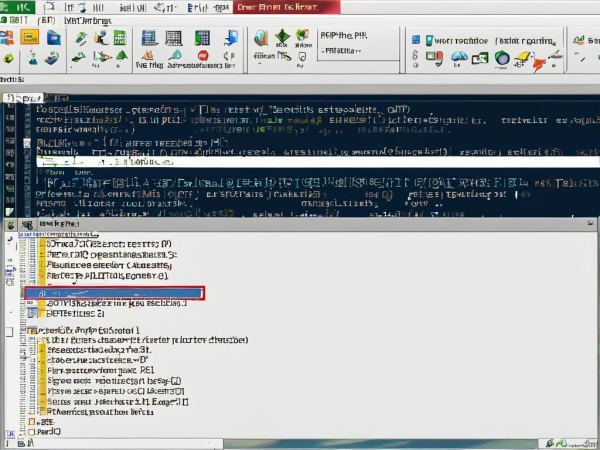Click the multicolored tiles icon at ribbon's left
This screenshot has height=450, width=600.
(7, 38)
